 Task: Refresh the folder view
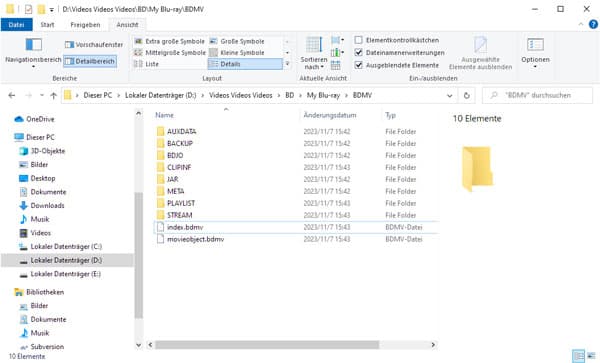click(x=466, y=96)
